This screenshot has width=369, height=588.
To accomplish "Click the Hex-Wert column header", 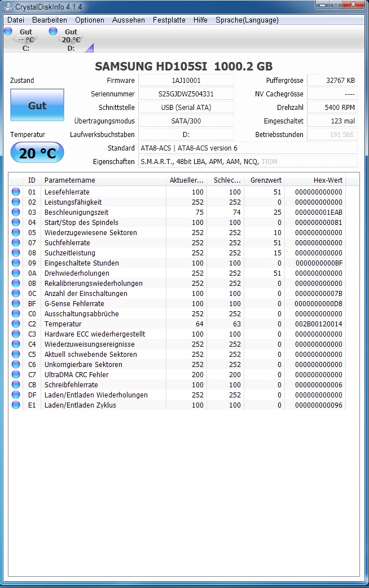I will (x=315, y=180).
